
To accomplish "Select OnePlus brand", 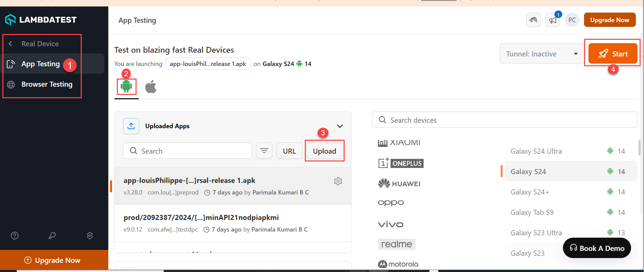I will pyautogui.click(x=401, y=163).
